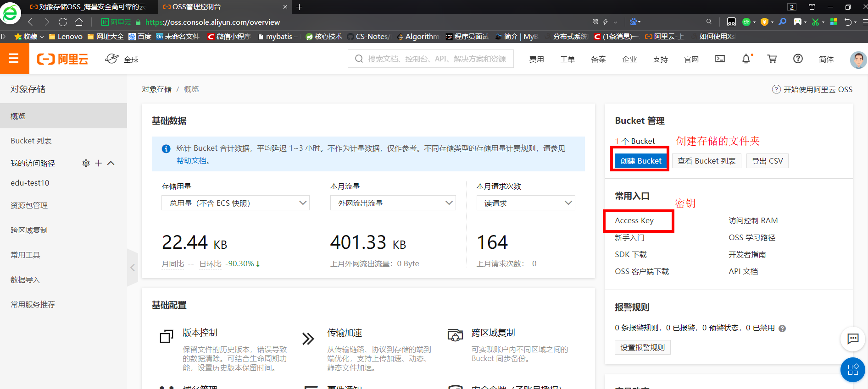Focus the console search box
Screen dimensions: 868x389
(431, 59)
